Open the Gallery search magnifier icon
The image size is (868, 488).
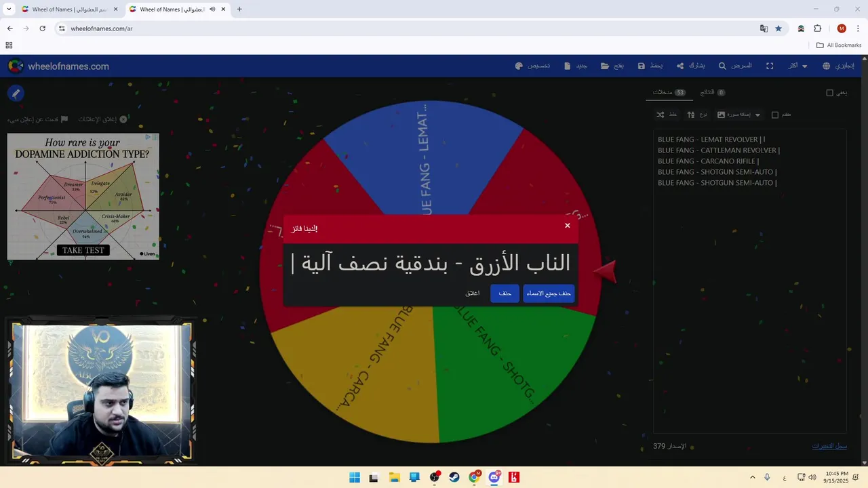tap(723, 66)
